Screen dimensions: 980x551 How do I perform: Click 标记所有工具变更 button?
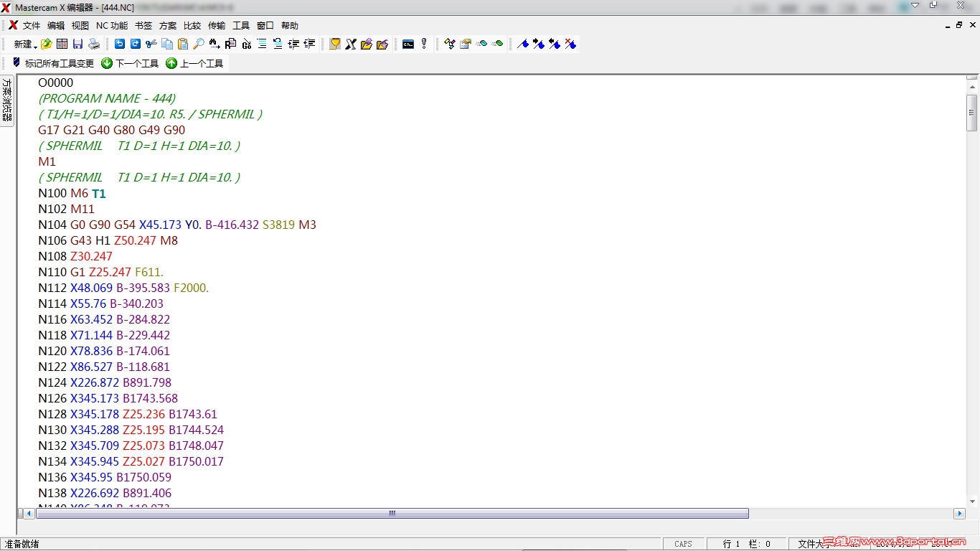tap(53, 63)
